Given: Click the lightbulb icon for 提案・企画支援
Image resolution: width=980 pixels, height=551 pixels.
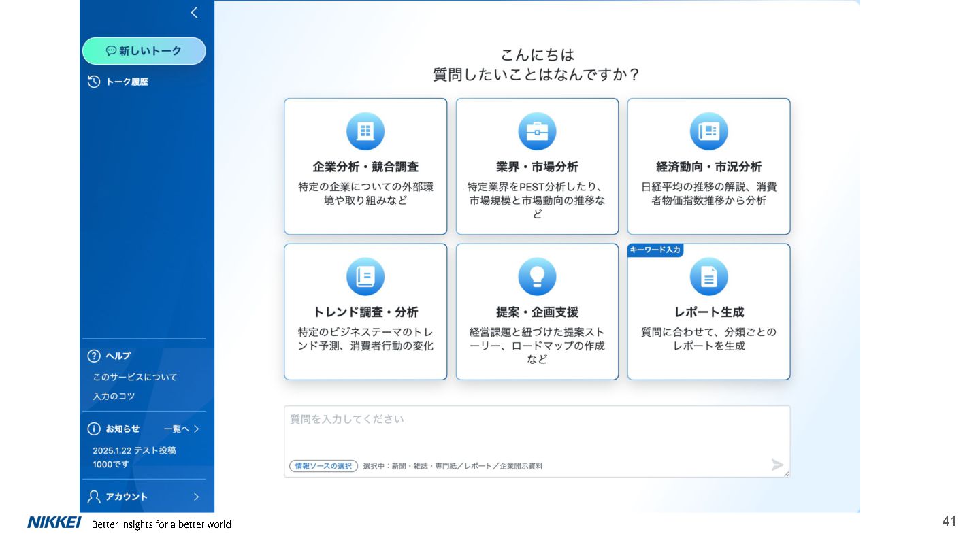Looking at the screenshot, I should tap(537, 277).
